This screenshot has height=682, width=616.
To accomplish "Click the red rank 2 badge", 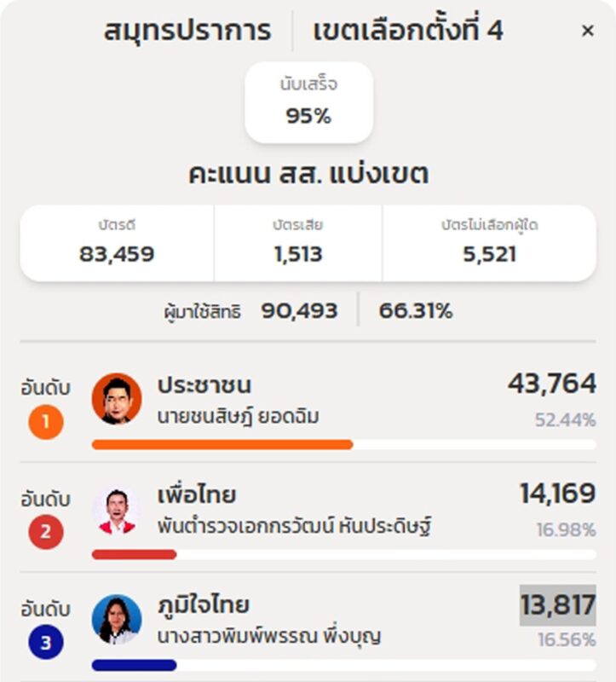I will (46, 534).
